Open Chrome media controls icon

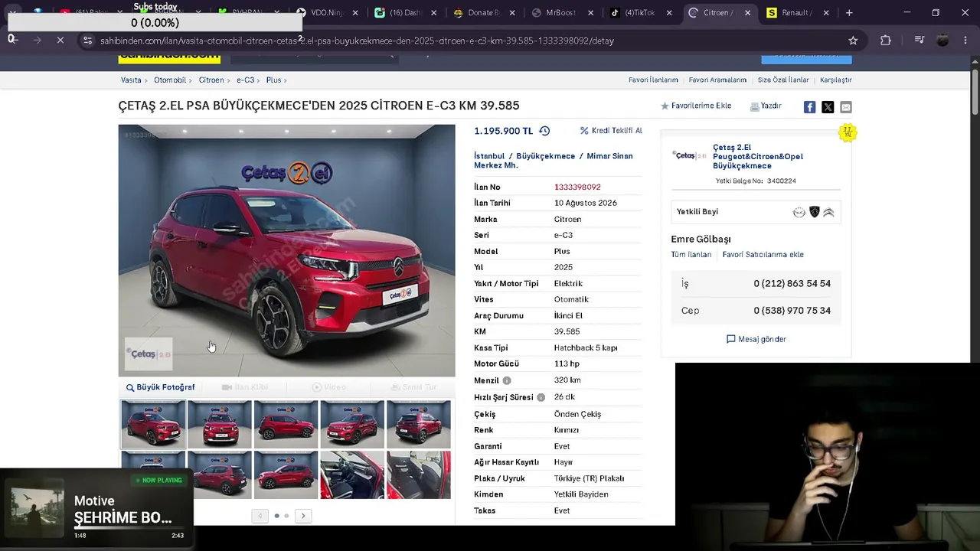click(x=920, y=41)
